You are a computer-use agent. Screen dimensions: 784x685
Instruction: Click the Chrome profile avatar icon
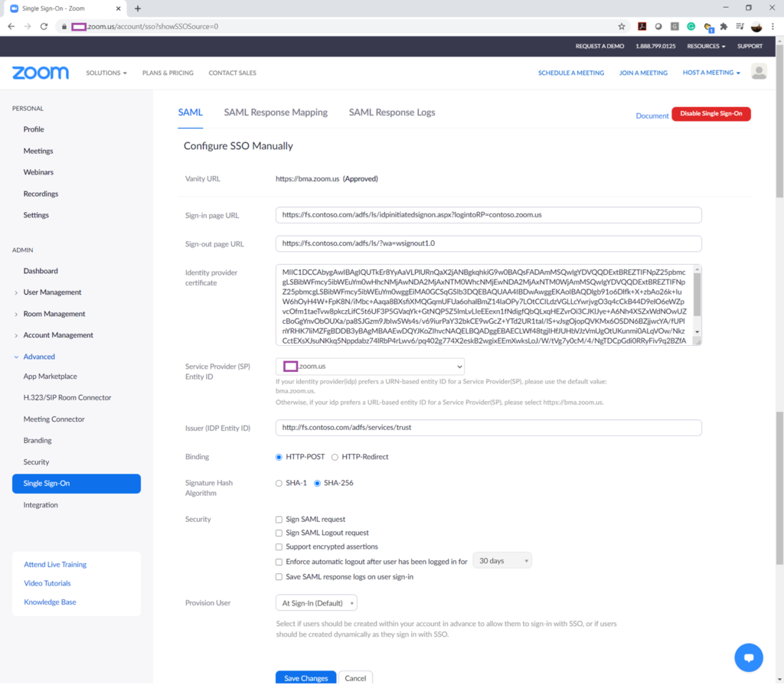756,27
